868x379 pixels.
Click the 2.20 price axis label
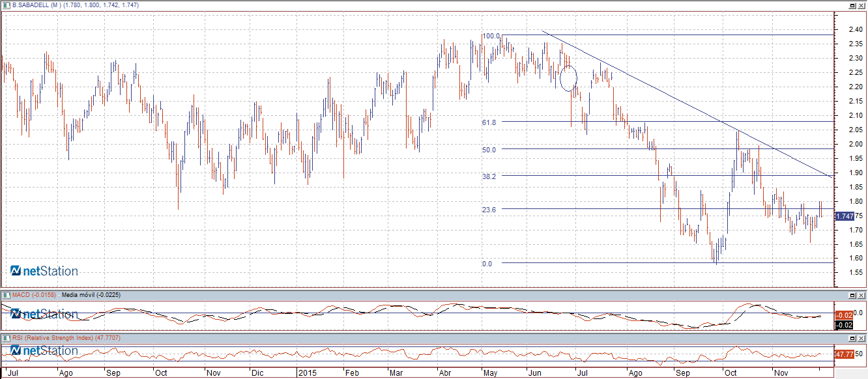point(856,87)
